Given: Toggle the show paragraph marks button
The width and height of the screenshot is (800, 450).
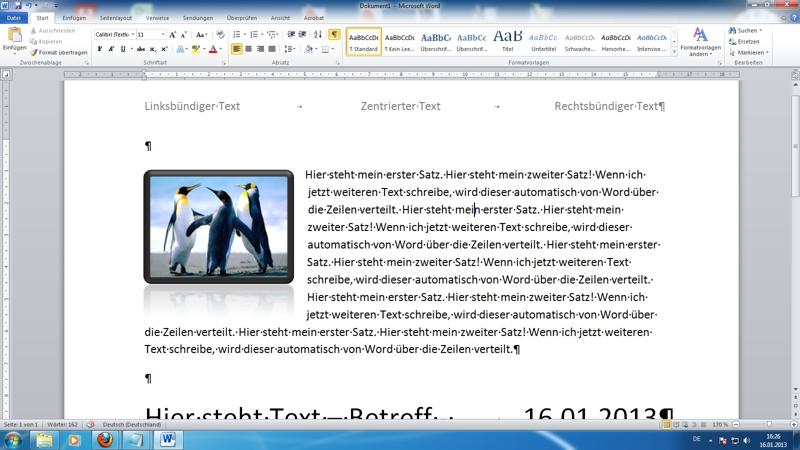Looking at the screenshot, I should coord(334,34).
